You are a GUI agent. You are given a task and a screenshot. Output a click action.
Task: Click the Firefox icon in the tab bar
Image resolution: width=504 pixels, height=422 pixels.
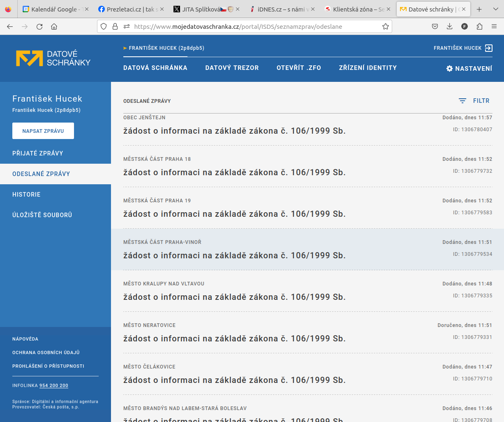tap(8, 9)
